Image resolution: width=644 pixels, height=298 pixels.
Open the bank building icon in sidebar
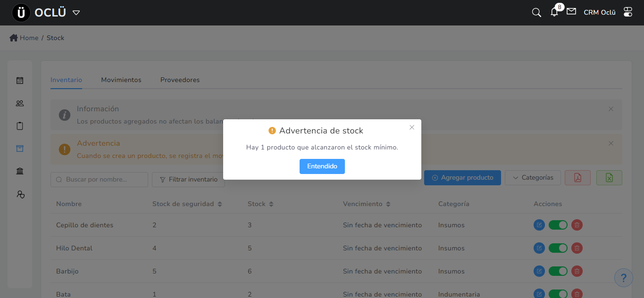click(x=20, y=171)
